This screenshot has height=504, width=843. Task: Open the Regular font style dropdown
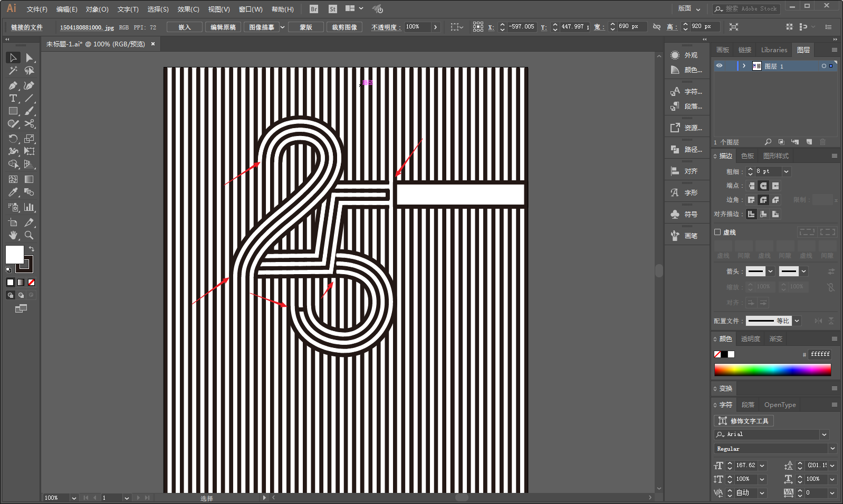[832, 449]
